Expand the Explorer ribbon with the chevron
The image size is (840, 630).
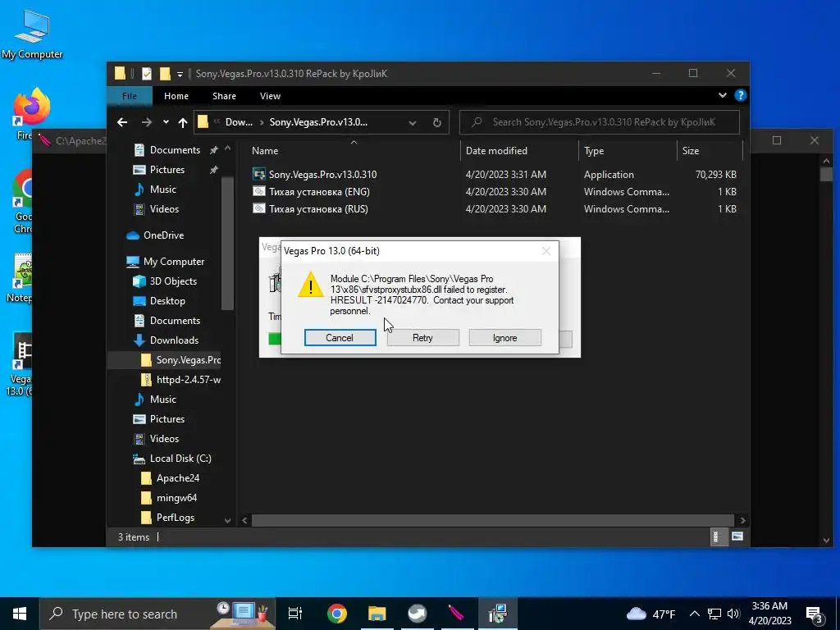click(x=722, y=95)
